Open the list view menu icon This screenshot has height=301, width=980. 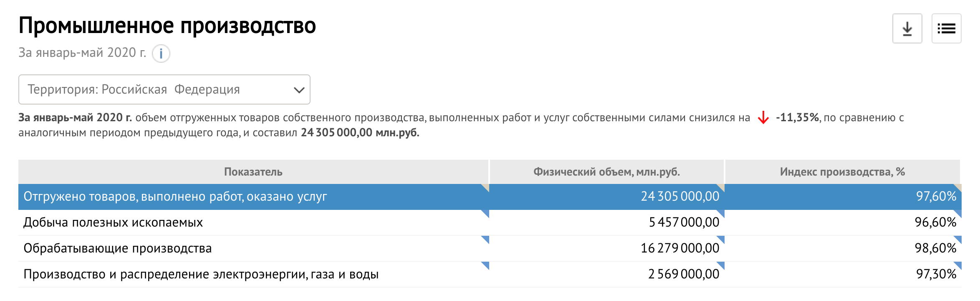point(946,28)
